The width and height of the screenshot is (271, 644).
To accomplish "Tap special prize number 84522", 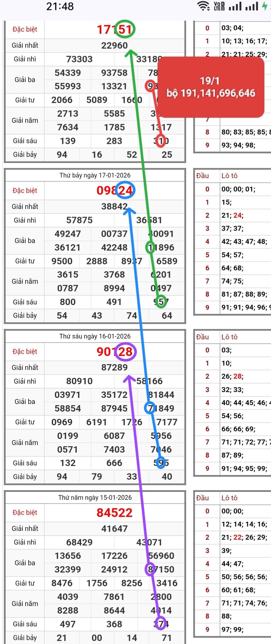I will pyautogui.click(x=114, y=513).
